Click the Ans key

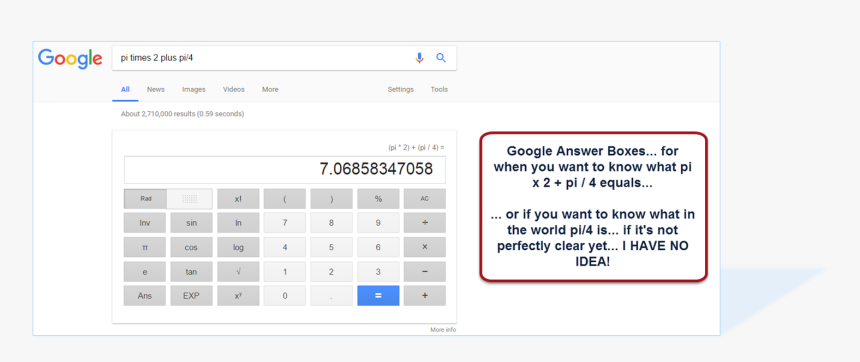pyautogui.click(x=145, y=296)
